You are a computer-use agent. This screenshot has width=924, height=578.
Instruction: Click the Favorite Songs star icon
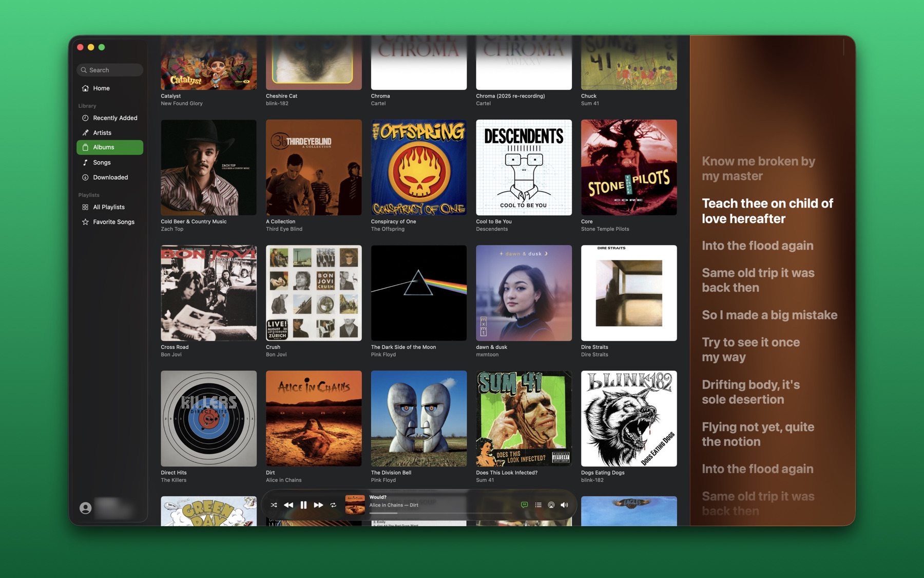pyautogui.click(x=85, y=222)
